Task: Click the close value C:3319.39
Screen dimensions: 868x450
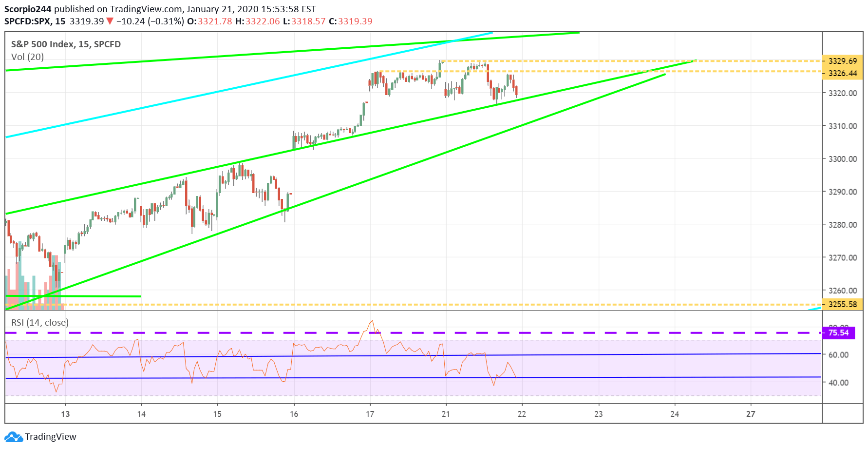Action: [x=351, y=21]
